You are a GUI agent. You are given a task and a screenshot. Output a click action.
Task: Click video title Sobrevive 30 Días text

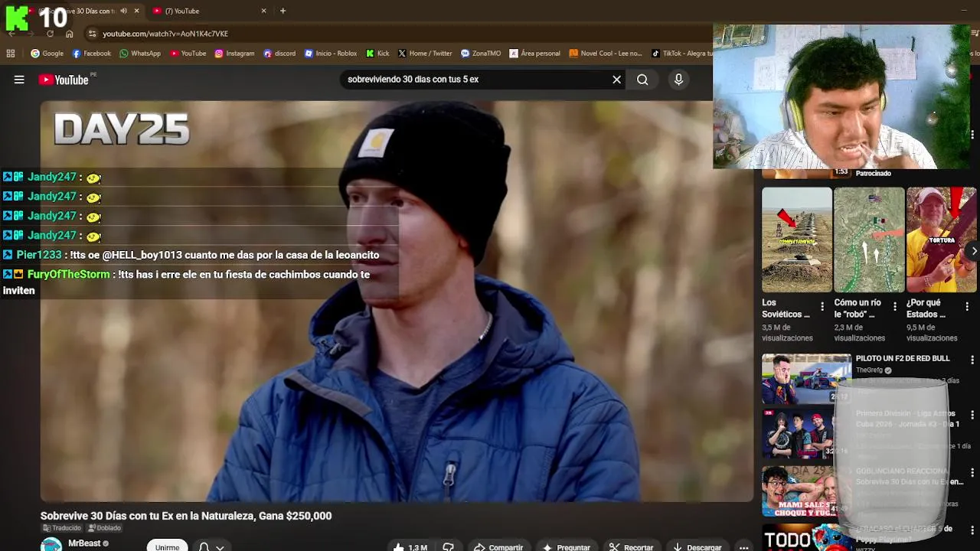tap(186, 516)
